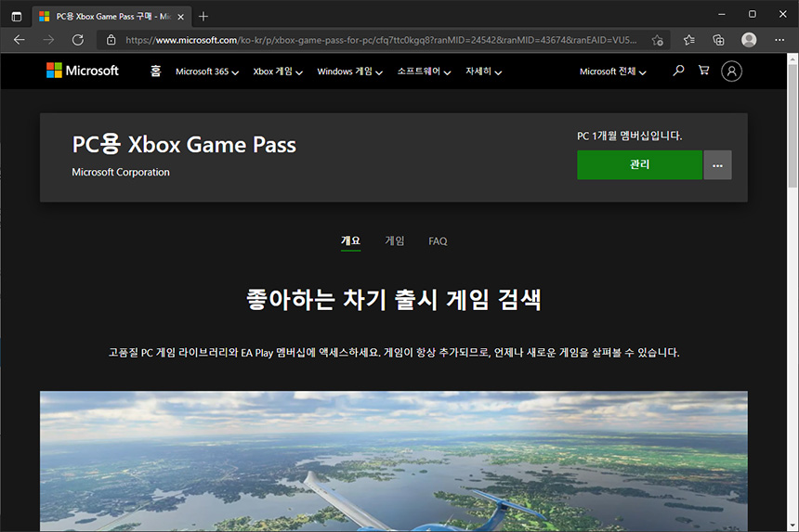Open the Microsoft account sign-in icon
This screenshot has height=532, width=799.
731,71
